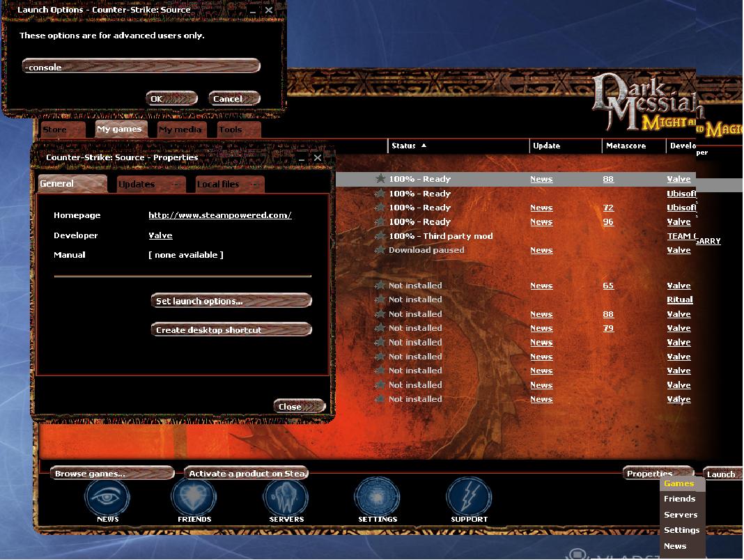Viewport: 744px width, 560px height.
Task: Switch to the My media tab
Action: 180,129
